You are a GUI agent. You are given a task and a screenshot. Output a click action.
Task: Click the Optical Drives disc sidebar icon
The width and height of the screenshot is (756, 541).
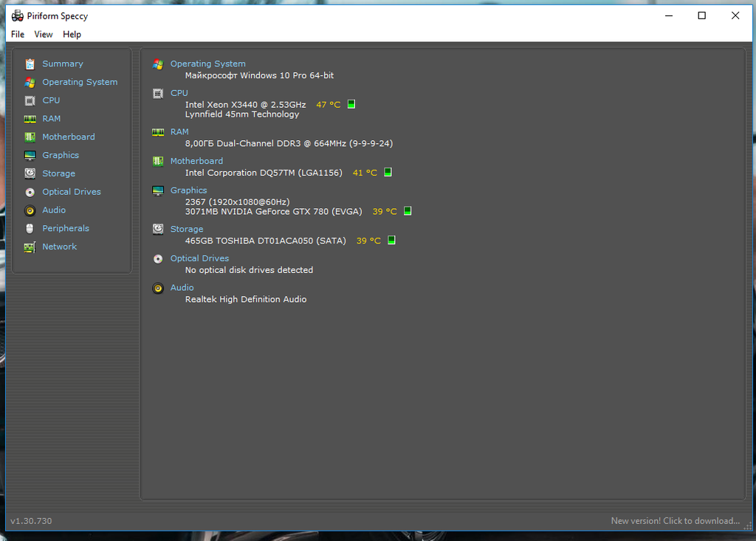pos(30,192)
